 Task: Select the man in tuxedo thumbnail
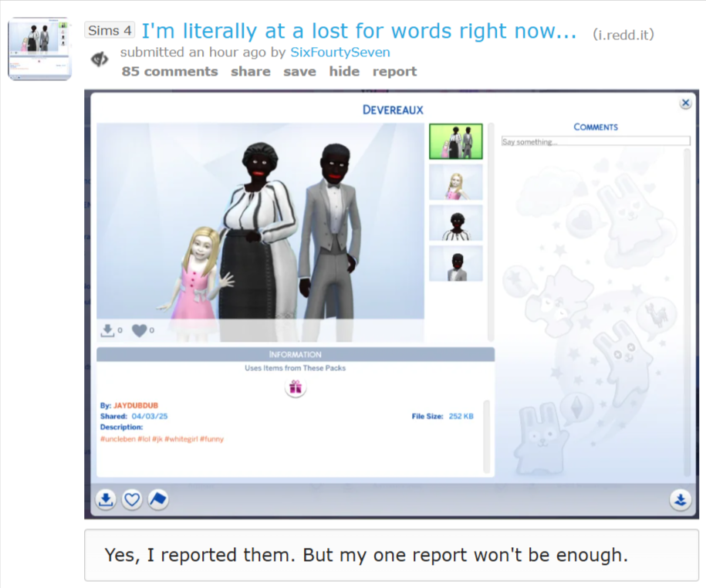(456, 263)
